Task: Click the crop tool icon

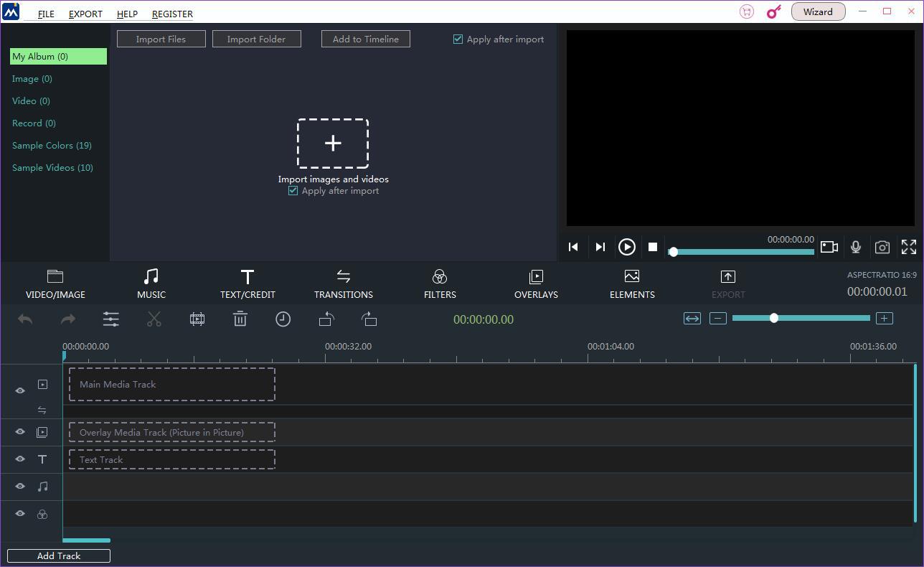Action: pos(197,319)
